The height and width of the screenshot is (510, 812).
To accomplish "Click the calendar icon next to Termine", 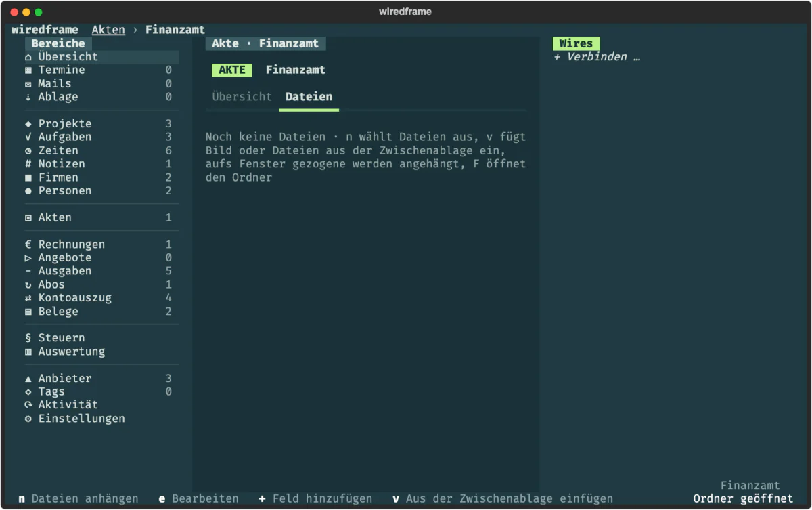I will [x=28, y=70].
